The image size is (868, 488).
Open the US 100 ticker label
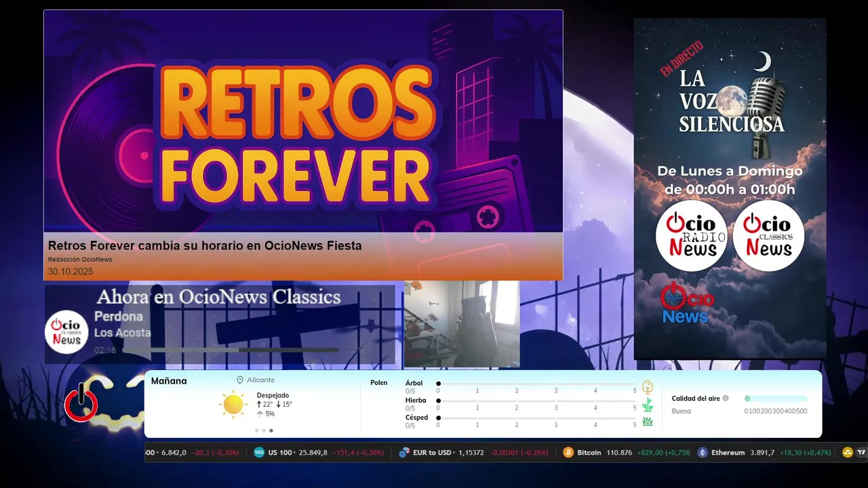tap(279, 453)
